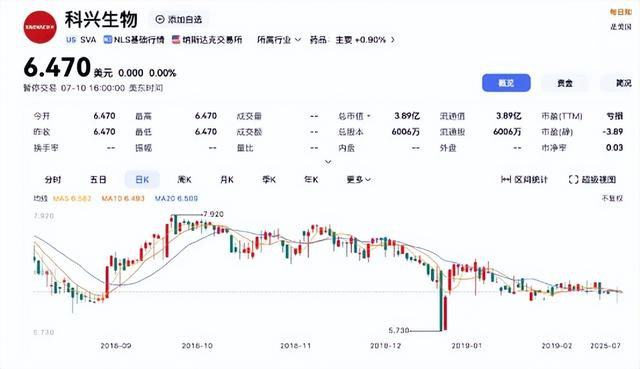Select the 分时 intraday chart view
This screenshot has width=640, height=369.
[53, 180]
